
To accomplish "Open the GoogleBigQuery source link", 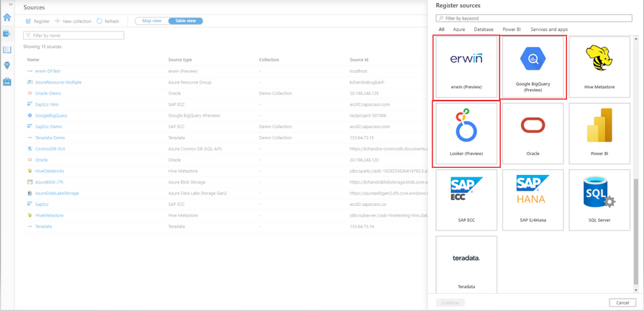I will pyautogui.click(x=51, y=115).
